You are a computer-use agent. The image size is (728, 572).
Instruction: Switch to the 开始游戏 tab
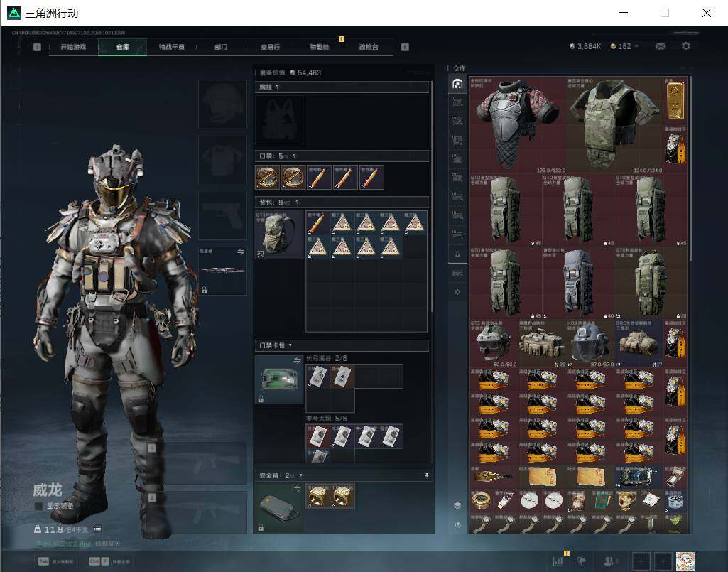[73, 47]
